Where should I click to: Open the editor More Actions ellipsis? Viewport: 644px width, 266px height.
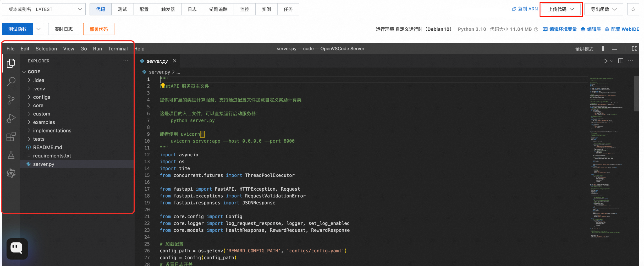[x=631, y=61]
